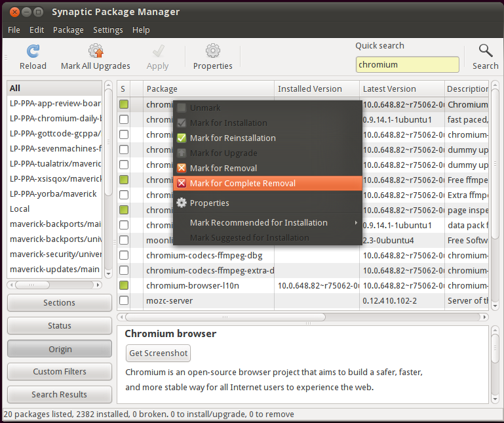This screenshot has height=423, width=504.
Task: Click package list horizontal scroll-left arrow
Action: [121, 317]
